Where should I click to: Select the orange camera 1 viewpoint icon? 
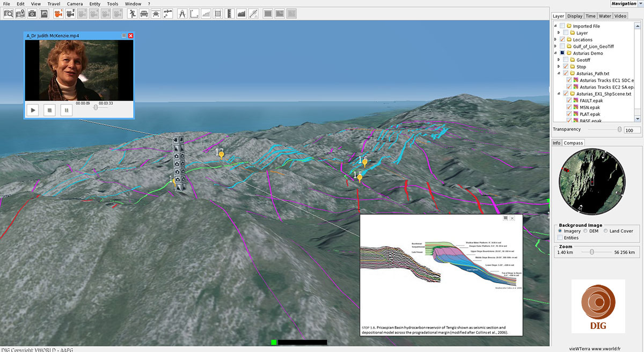tap(57, 13)
